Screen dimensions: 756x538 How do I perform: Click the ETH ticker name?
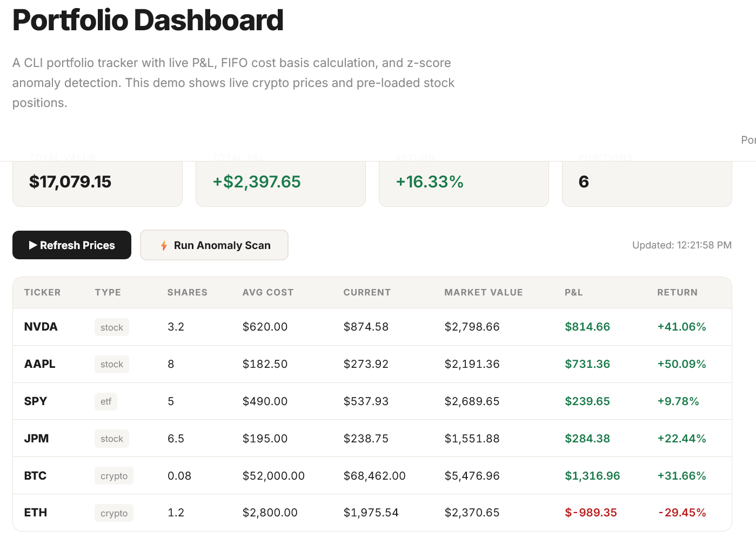coord(36,513)
